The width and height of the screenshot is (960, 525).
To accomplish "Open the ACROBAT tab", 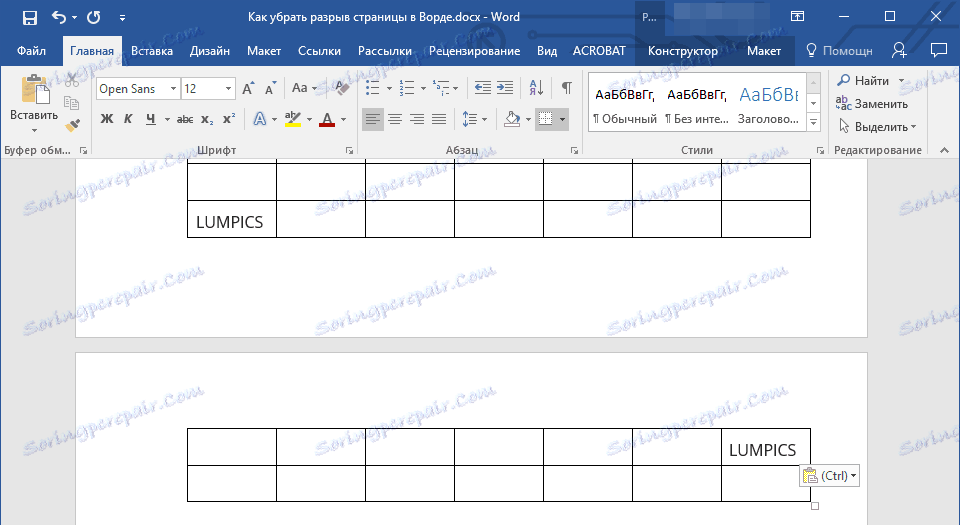I will click(599, 51).
